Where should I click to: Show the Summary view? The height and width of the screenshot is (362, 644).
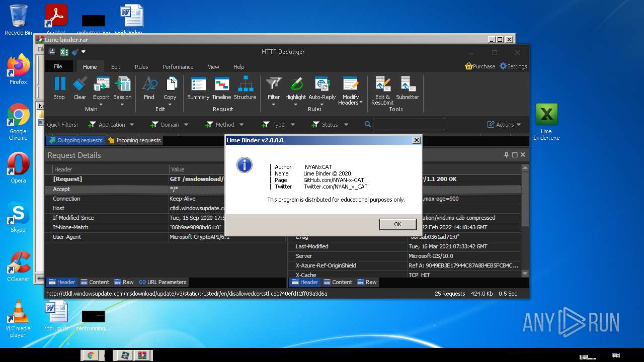198,88
